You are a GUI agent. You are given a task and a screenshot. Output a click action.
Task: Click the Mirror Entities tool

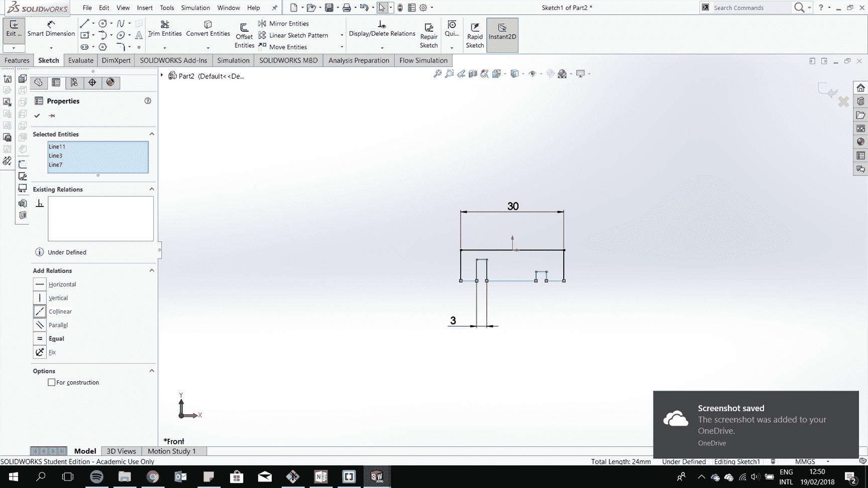[283, 24]
